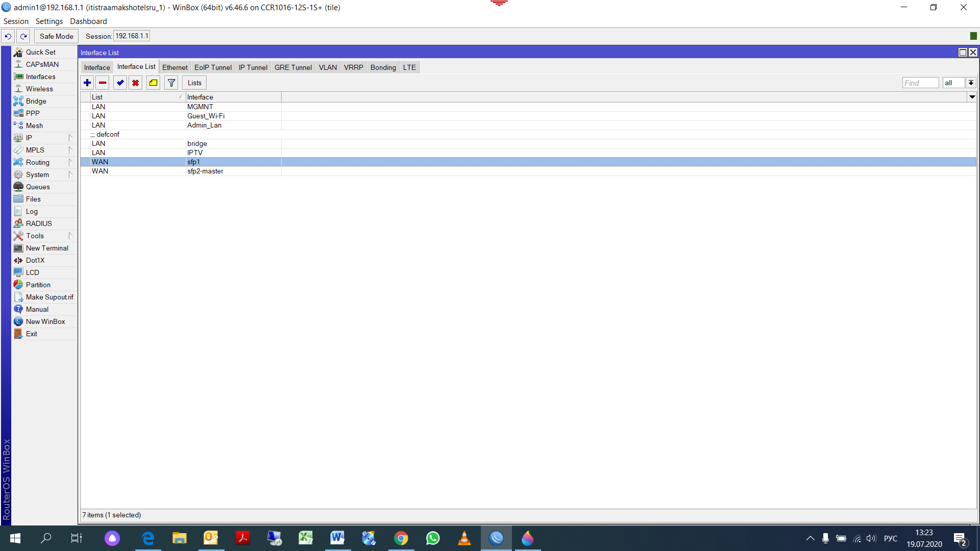Expand the MPLS submenu
Image resolution: width=980 pixels, height=551 pixels.
point(44,150)
